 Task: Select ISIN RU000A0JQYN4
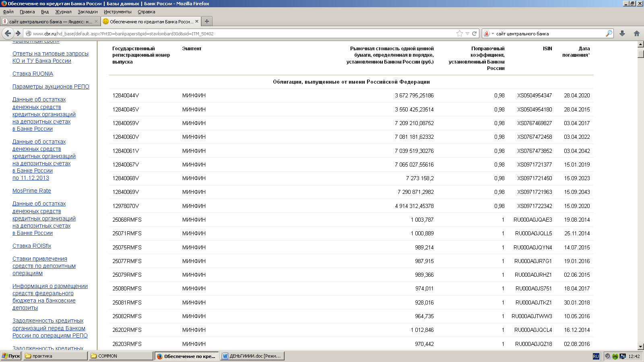click(533, 247)
